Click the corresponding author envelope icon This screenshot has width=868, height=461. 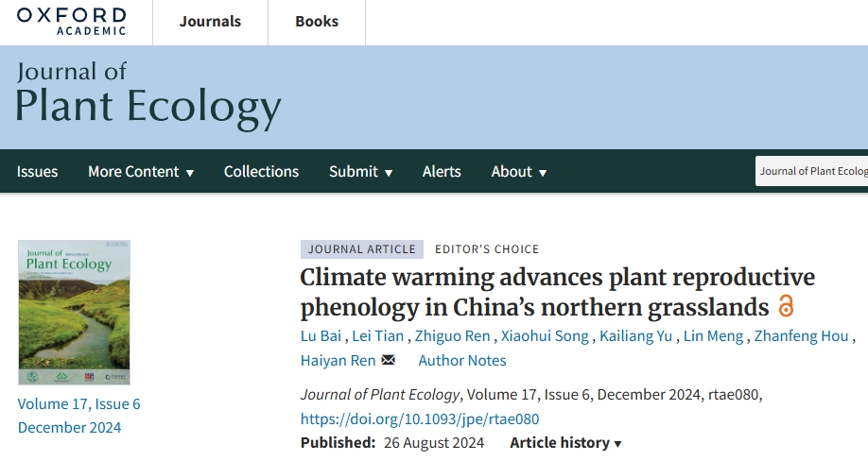click(388, 360)
